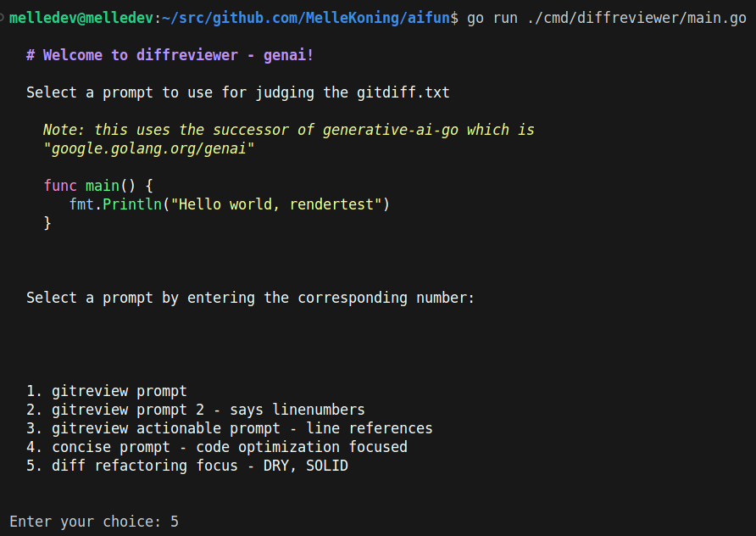The width and height of the screenshot is (756, 536).
Task: Click the google.golang.org/genai package text
Action: click(148, 148)
